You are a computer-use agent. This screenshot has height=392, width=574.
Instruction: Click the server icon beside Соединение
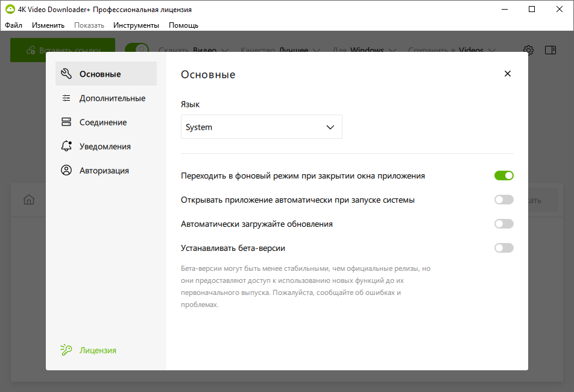pyautogui.click(x=66, y=122)
